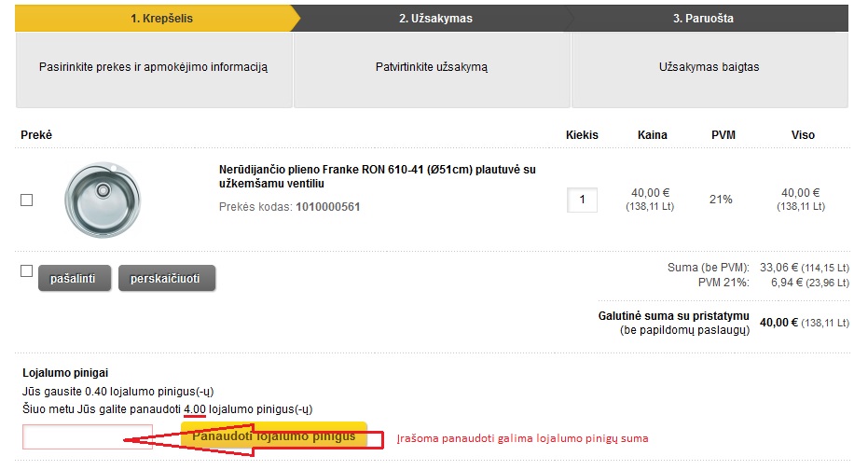Open the Franke RON 610-41 product title link

[377, 176]
